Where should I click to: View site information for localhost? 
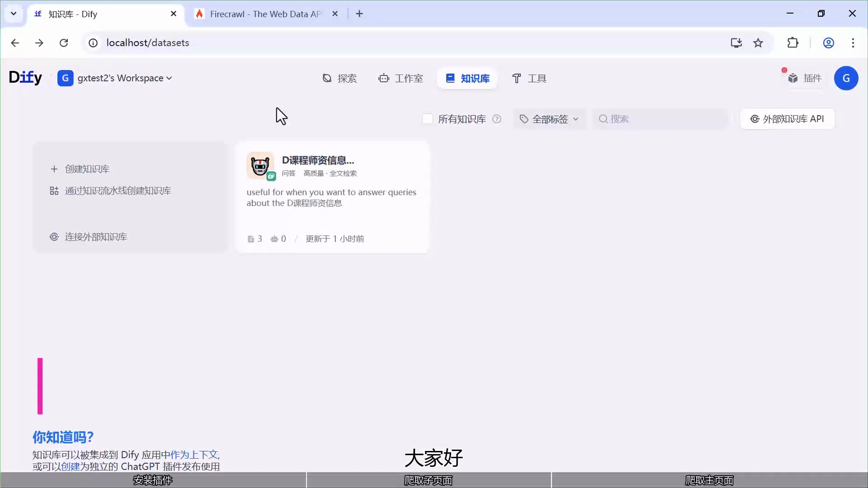tap(93, 43)
